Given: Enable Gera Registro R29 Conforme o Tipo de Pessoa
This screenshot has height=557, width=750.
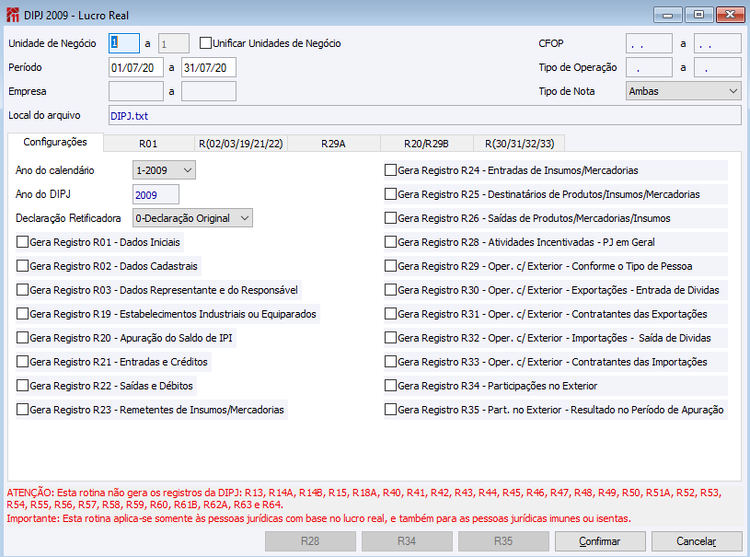Looking at the screenshot, I should (x=391, y=266).
